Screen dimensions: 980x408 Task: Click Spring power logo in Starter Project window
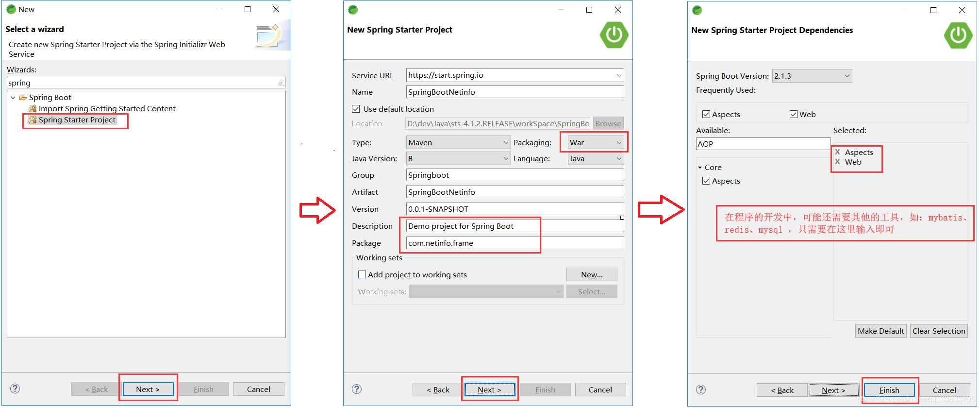[614, 34]
